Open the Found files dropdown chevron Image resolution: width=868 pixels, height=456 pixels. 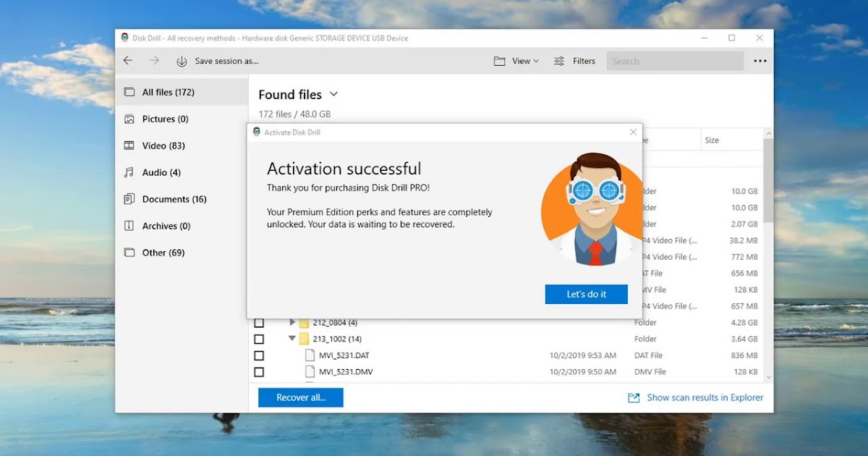[333, 94]
